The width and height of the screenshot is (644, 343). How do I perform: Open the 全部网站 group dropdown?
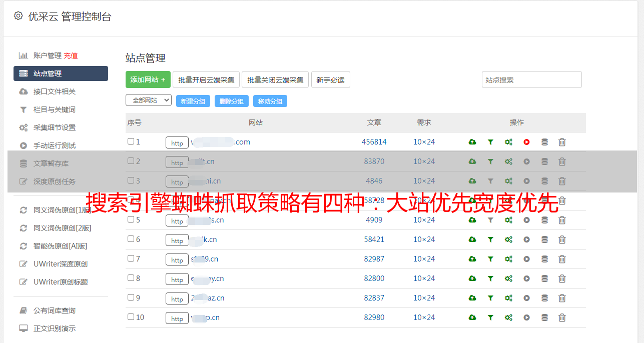click(x=149, y=100)
